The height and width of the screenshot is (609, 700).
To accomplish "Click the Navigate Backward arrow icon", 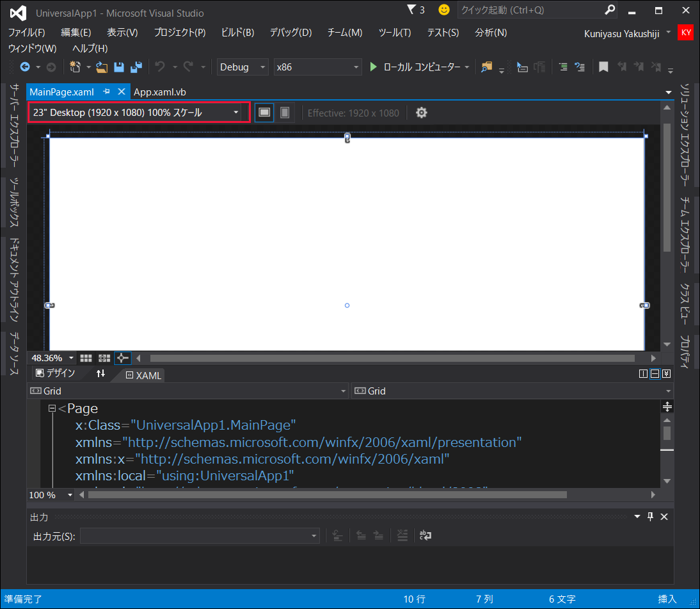I will tap(25, 67).
